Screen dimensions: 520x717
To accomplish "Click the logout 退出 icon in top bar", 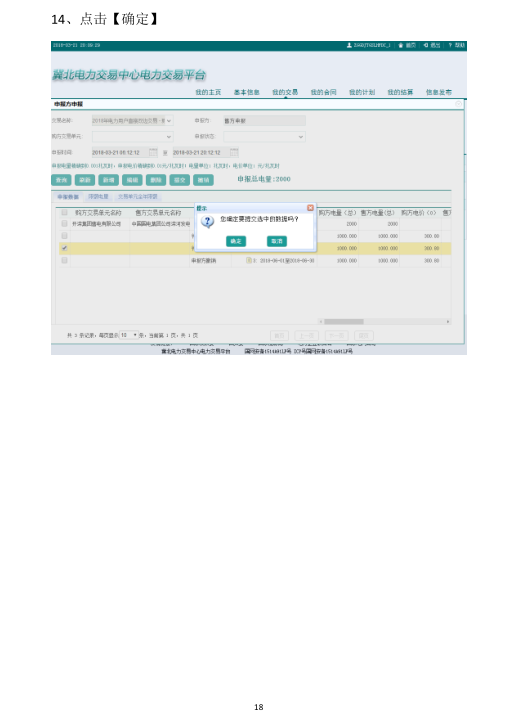I will [x=426, y=45].
